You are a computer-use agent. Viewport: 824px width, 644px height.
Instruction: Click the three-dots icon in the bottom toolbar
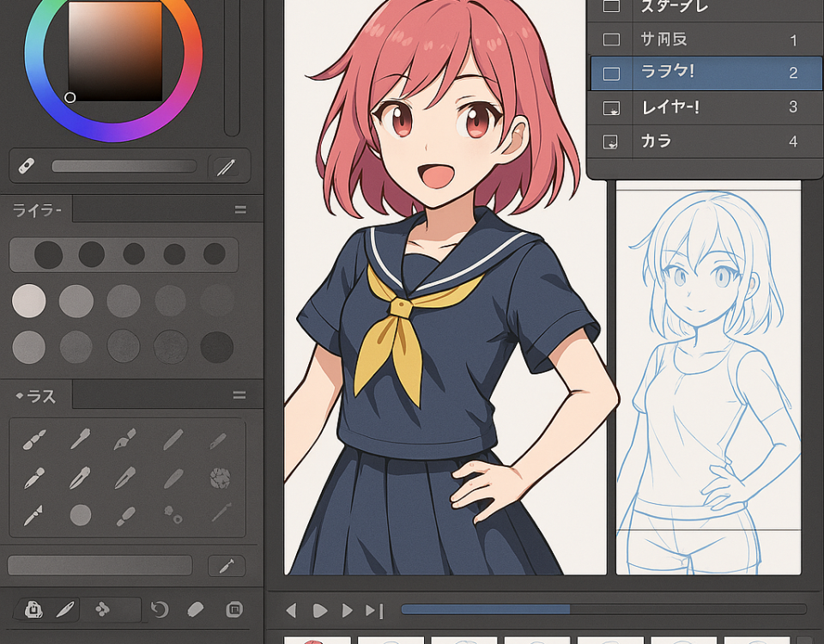[x=102, y=610]
